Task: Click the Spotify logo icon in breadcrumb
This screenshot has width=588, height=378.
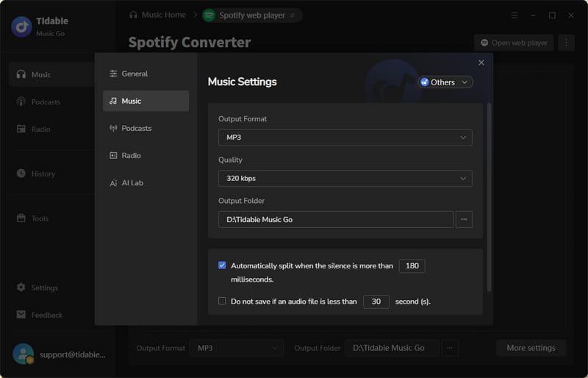Action: (209, 15)
